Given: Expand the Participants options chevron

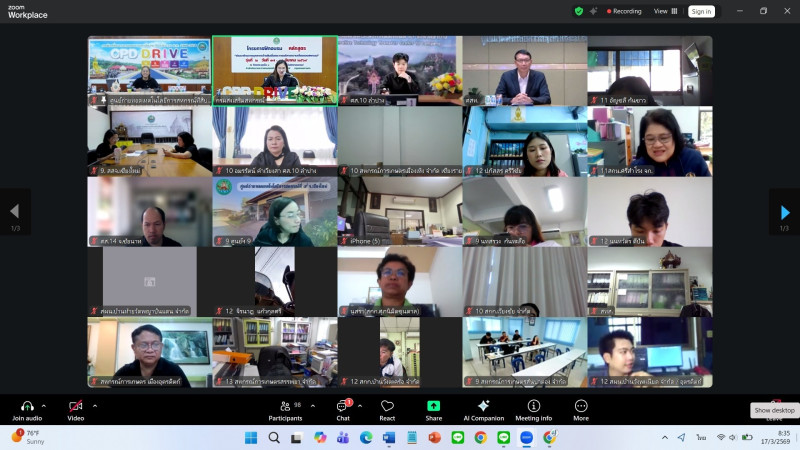Looking at the screenshot, I should click(x=311, y=405).
